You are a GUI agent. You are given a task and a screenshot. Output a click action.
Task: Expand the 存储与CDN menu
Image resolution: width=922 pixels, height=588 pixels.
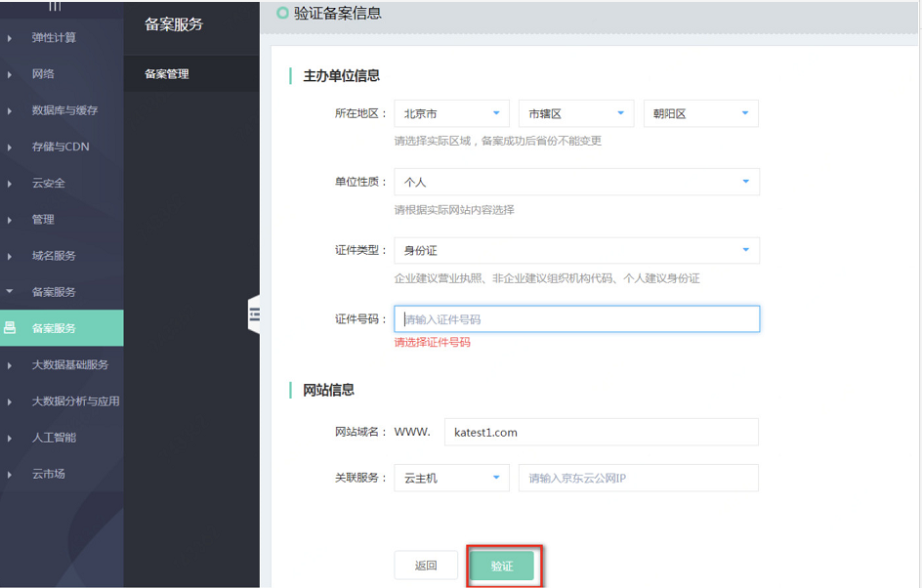[x=62, y=147]
